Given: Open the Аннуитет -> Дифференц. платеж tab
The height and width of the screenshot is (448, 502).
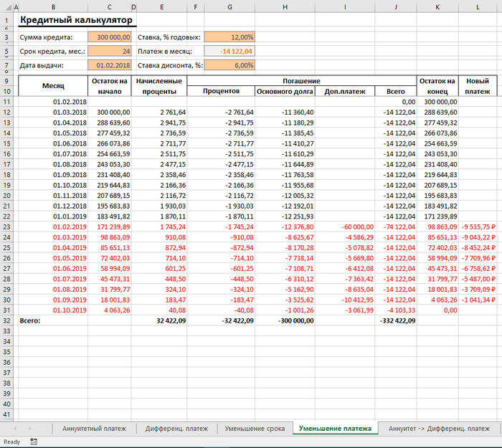Looking at the screenshot, I should click(438, 429).
